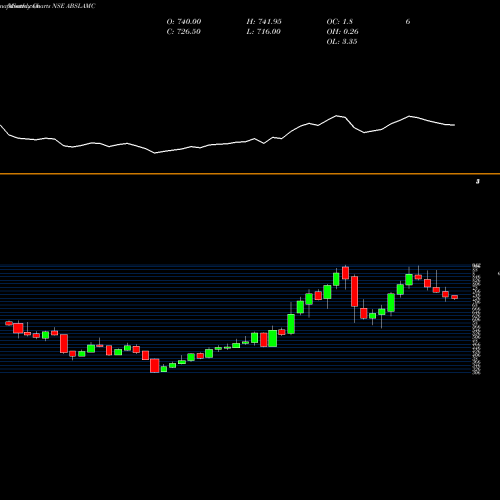500x500 pixels.
Task: Click the OH: 0.26 value
Action: 342,32
